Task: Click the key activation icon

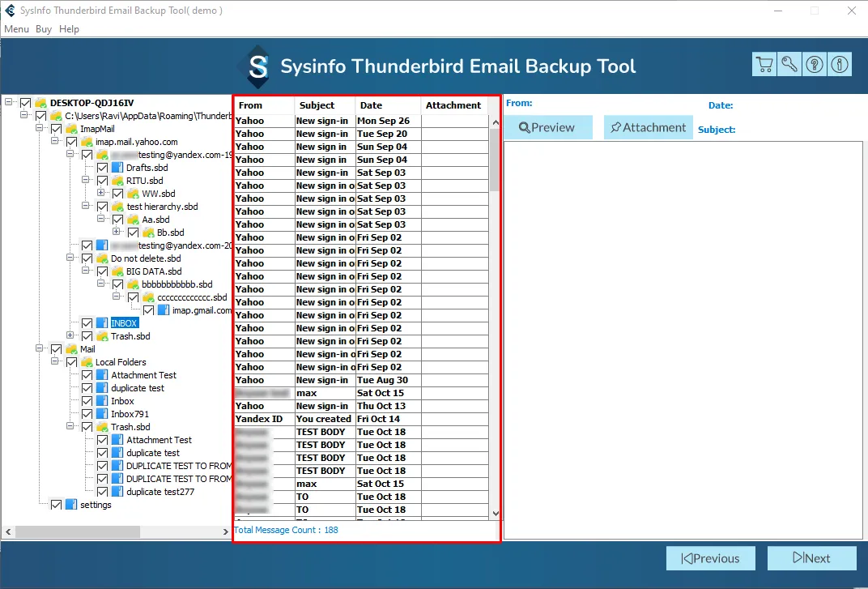Action: coord(789,65)
